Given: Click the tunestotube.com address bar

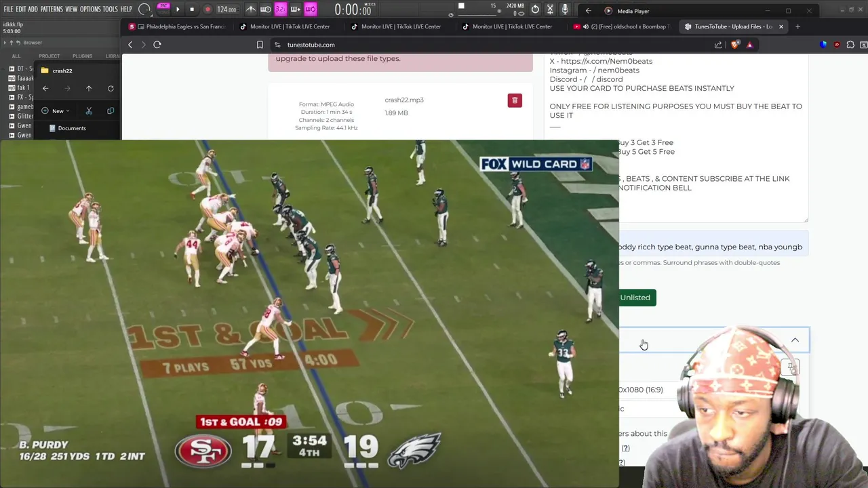Looking at the screenshot, I should pos(495,45).
